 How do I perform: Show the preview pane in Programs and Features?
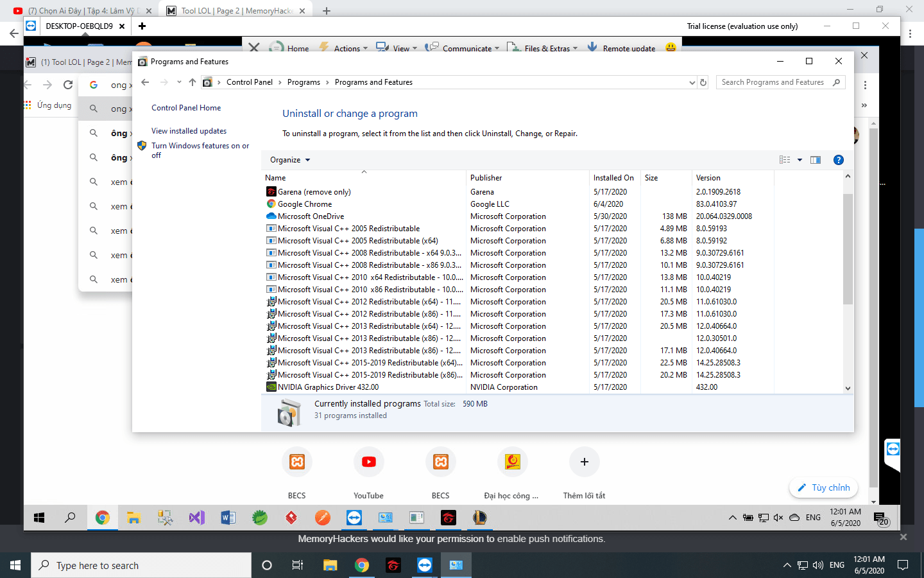[816, 160]
